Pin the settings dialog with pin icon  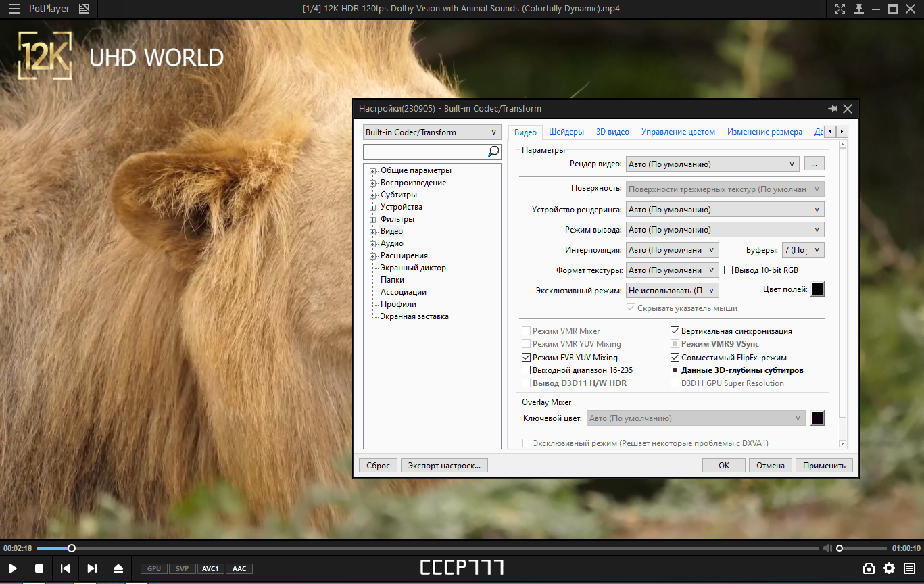tap(833, 108)
